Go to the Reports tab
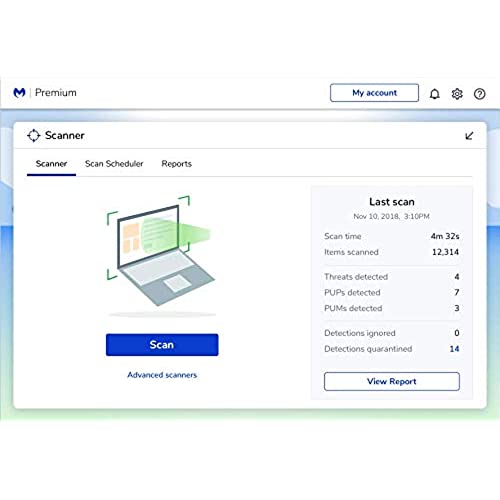This screenshot has height=500, width=500. pyautogui.click(x=177, y=164)
